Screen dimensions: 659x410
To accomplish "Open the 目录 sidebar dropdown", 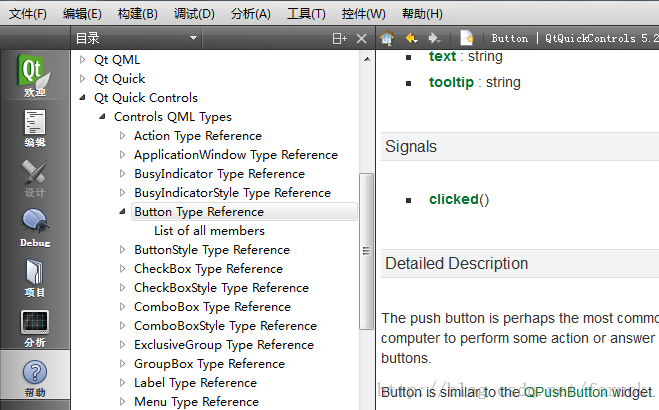I will 136,38.
